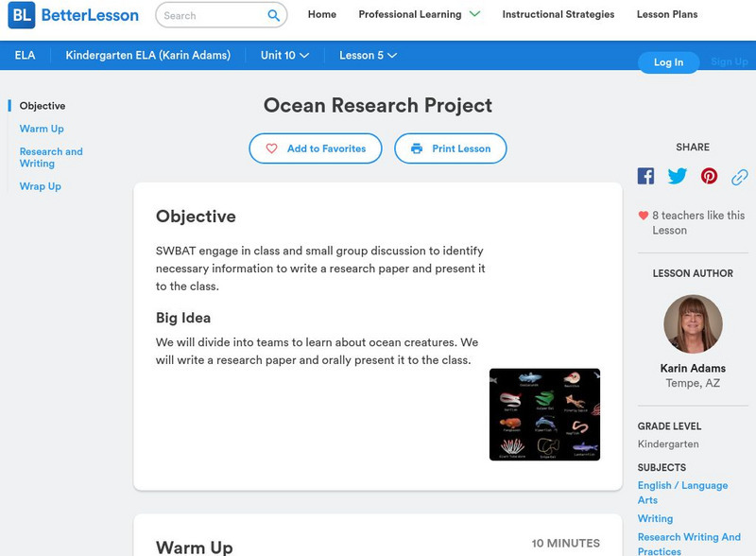Click the printer icon in Print Lesson
The height and width of the screenshot is (556, 756).
(x=417, y=148)
